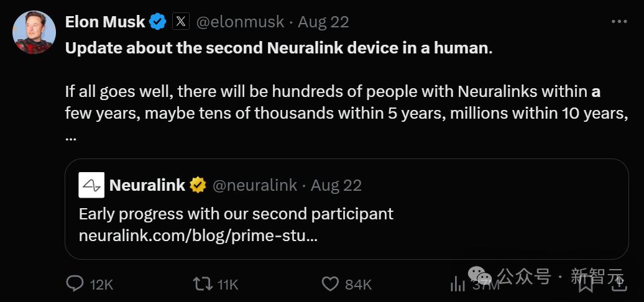
Task: Click the reply comment icon
Action: 75,284
